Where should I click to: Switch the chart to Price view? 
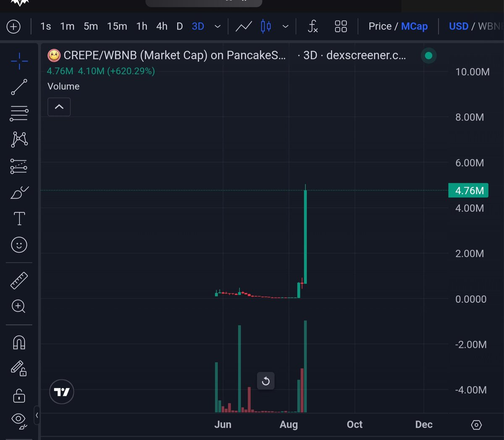380,26
